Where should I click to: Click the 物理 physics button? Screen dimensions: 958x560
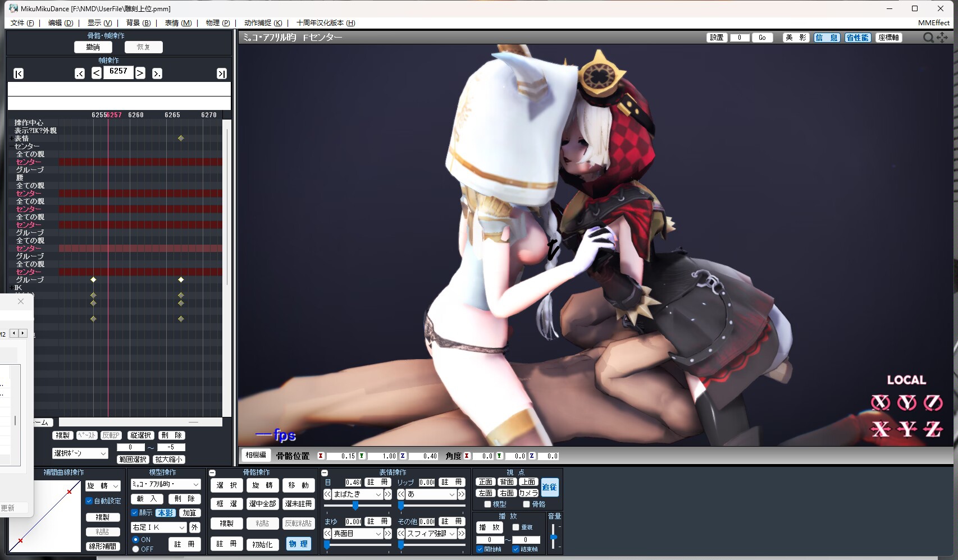click(298, 544)
